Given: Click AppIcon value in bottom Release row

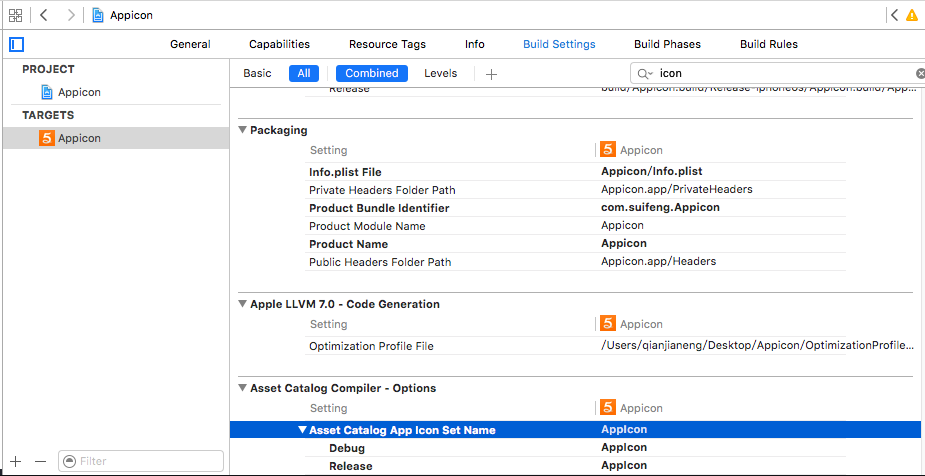Looking at the screenshot, I should (624, 465).
